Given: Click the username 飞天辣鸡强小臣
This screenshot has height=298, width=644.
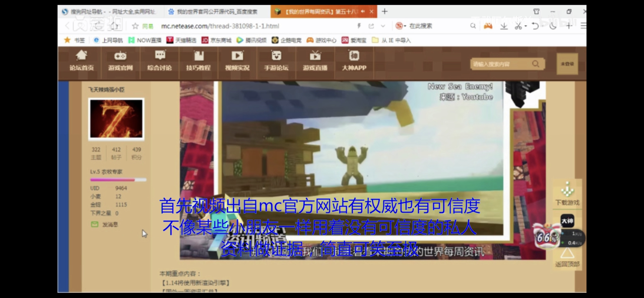Looking at the screenshot, I should [106, 89].
